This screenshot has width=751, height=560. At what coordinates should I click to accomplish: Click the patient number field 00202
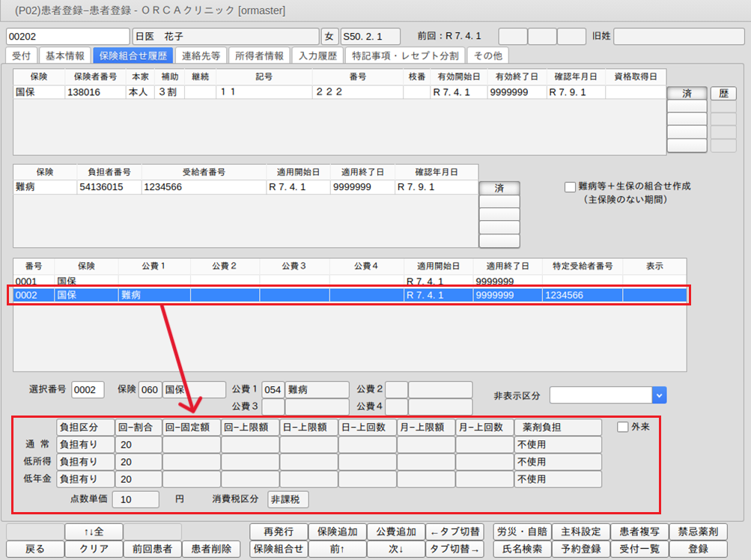click(x=67, y=36)
